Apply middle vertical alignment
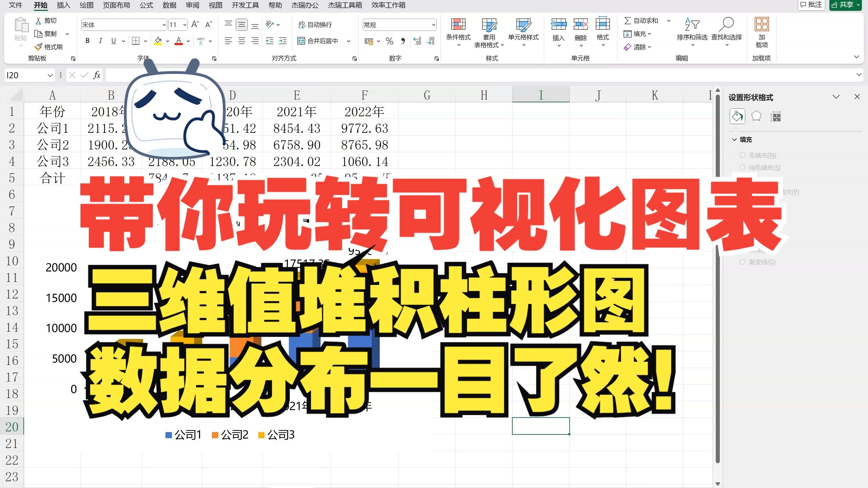 click(242, 25)
